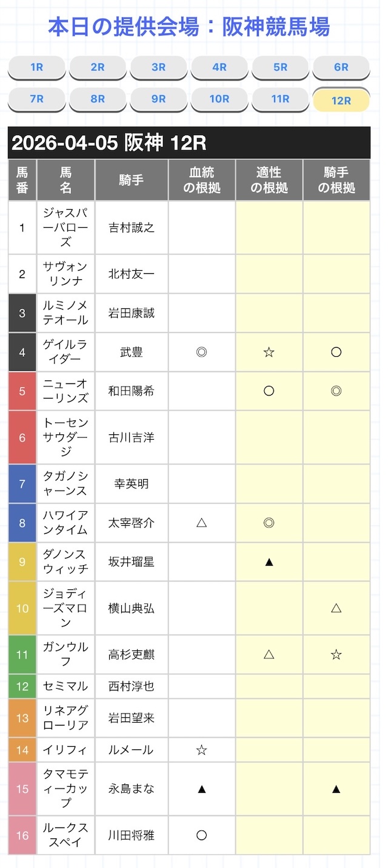The height and width of the screenshot is (868, 388).
Task: Click the star mark in ガンウルフ's 騎手 column
Action: [336, 654]
